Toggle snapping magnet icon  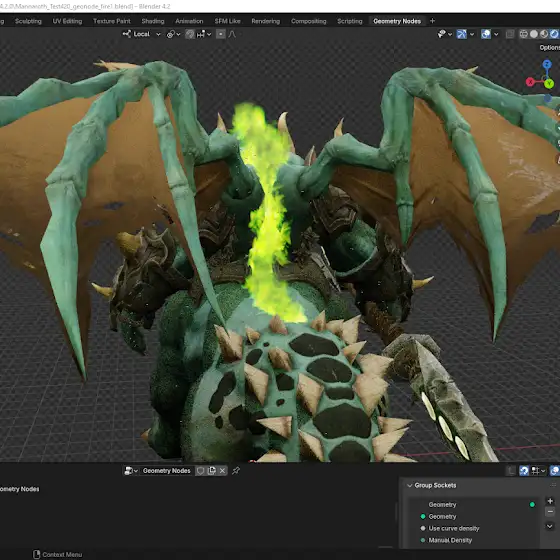[x=190, y=34]
